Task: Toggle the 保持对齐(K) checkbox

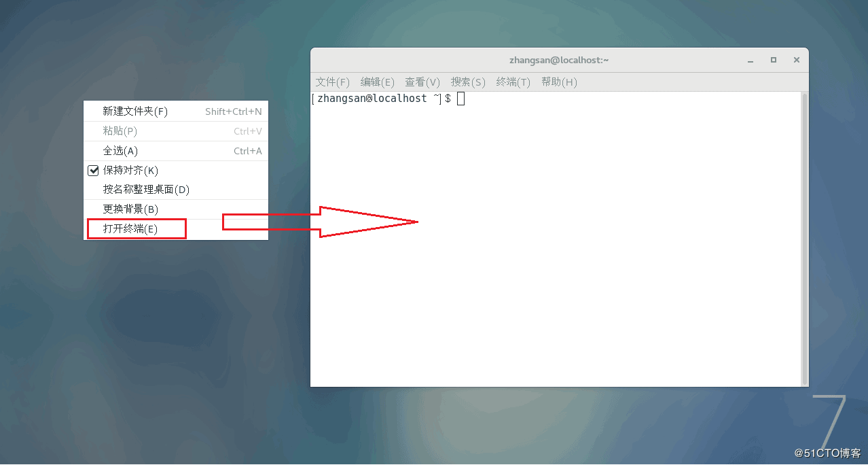Action: (x=94, y=170)
